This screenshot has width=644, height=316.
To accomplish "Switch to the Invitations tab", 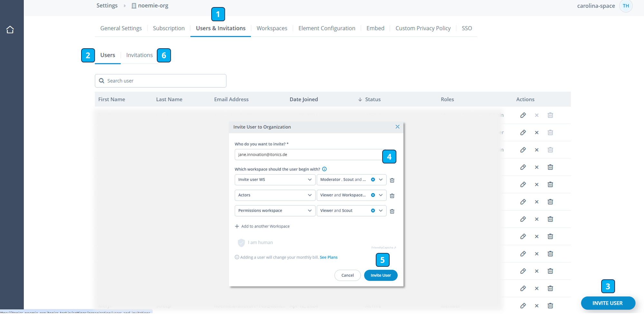I will [139, 55].
